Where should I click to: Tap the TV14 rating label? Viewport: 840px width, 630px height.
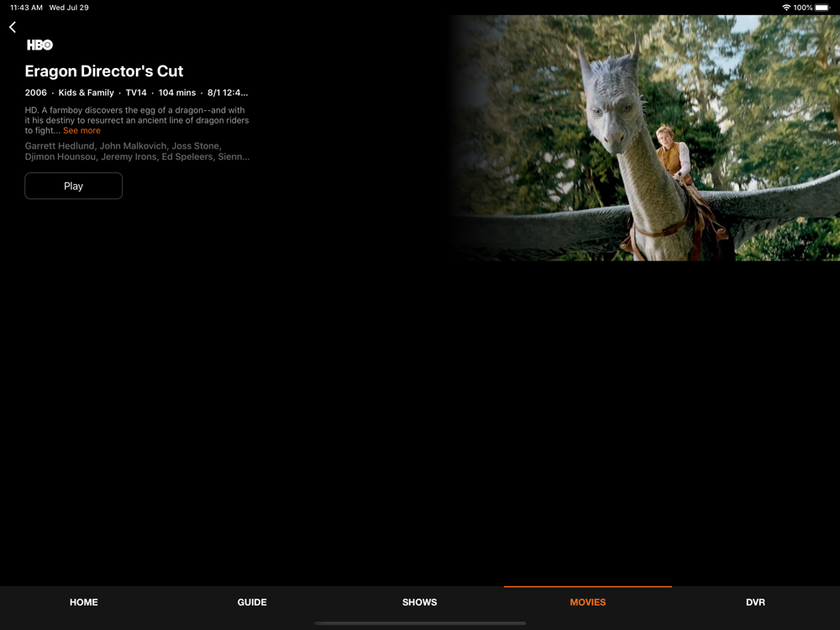(x=136, y=92)
